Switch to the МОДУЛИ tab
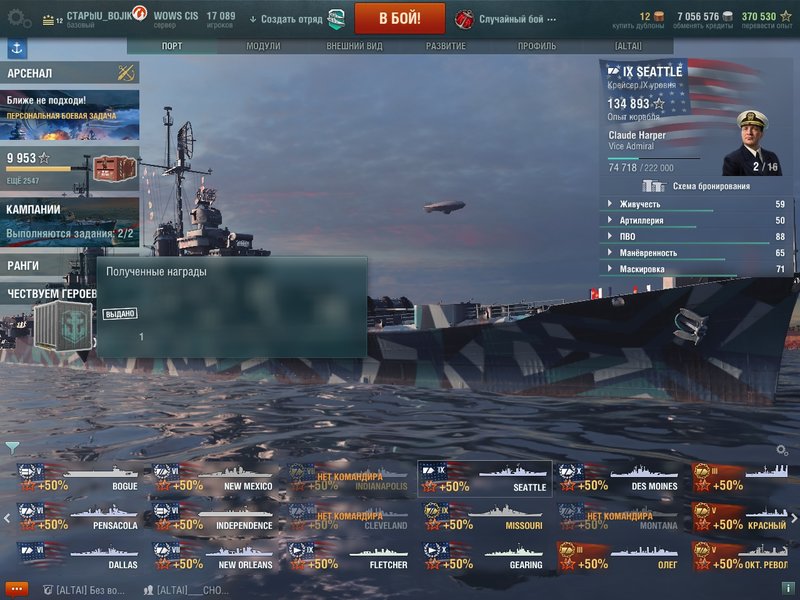 (263, 46)
